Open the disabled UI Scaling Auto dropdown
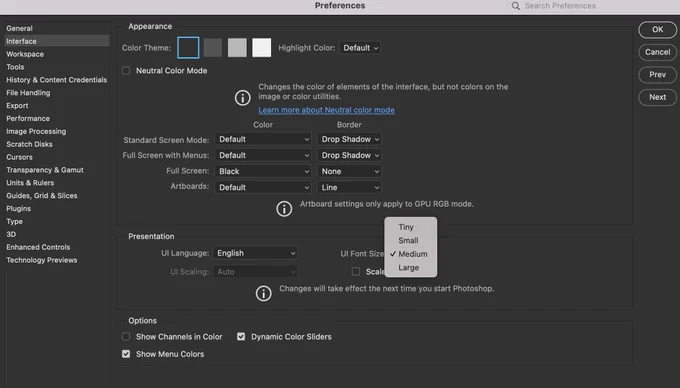This screenshot has width=680, height=388. (x=255, y=272)
